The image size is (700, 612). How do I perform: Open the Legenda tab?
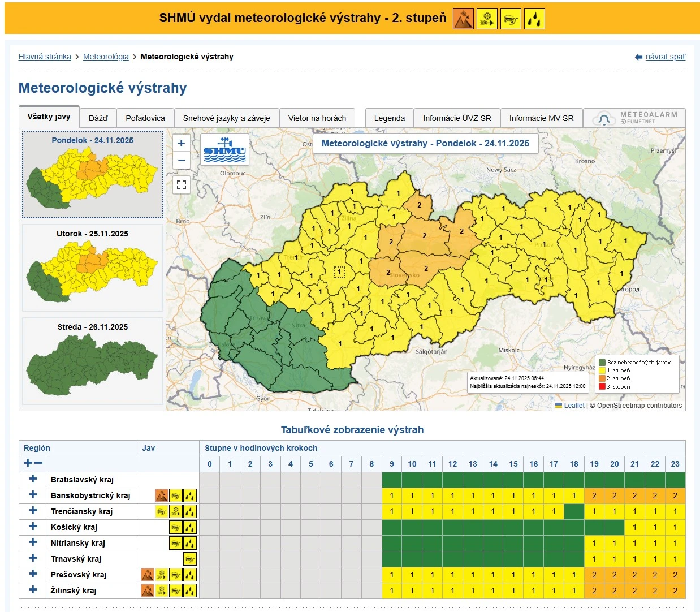tap(389, 118)
